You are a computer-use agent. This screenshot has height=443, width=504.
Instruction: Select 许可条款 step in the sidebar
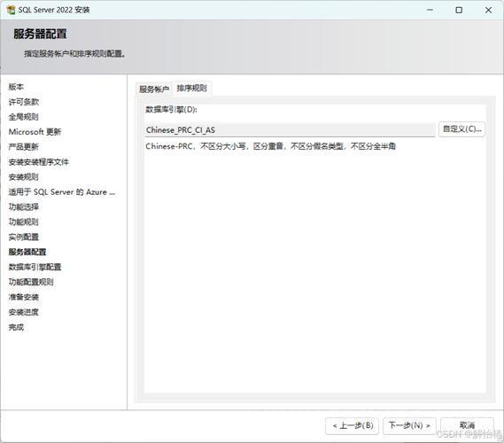point(24,102)
